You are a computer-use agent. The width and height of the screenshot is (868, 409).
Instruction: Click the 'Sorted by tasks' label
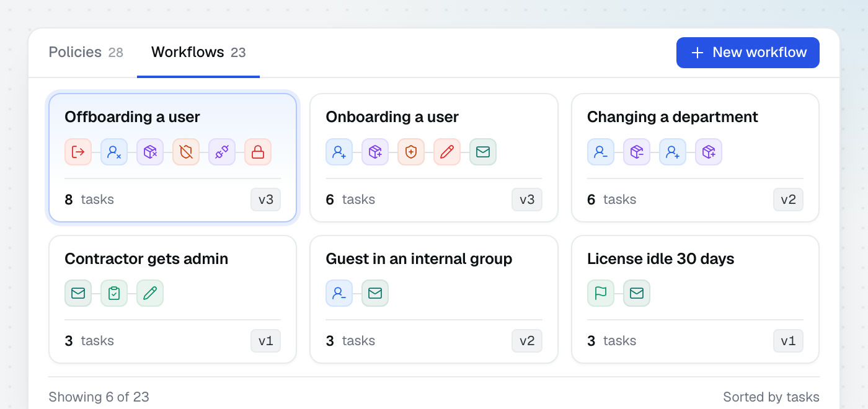tap(771, 397)
